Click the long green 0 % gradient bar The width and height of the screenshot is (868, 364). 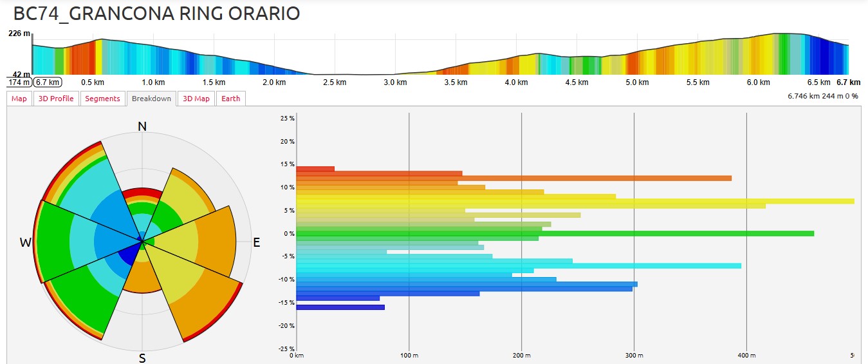pos(555,233)
